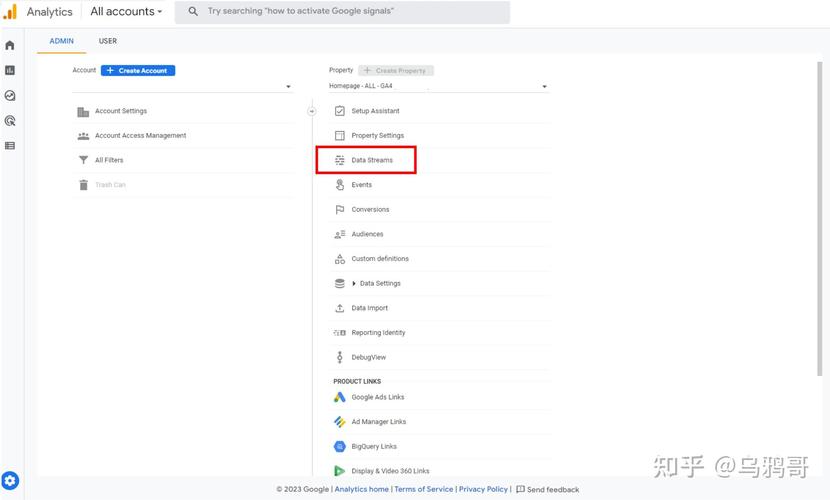830x500 pixels.
Task: Open Configure table icon in sidebar
Action: (10, 146)
